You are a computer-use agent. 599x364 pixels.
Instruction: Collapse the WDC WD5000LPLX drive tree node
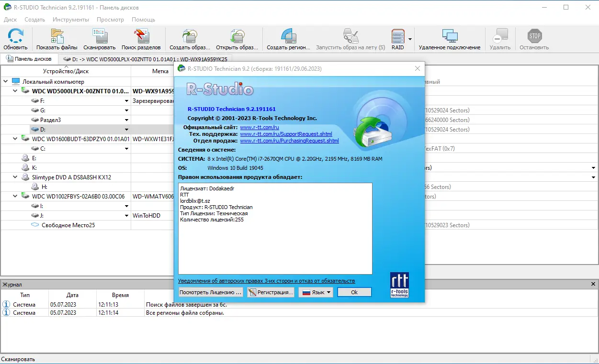(x=14, y=90)
